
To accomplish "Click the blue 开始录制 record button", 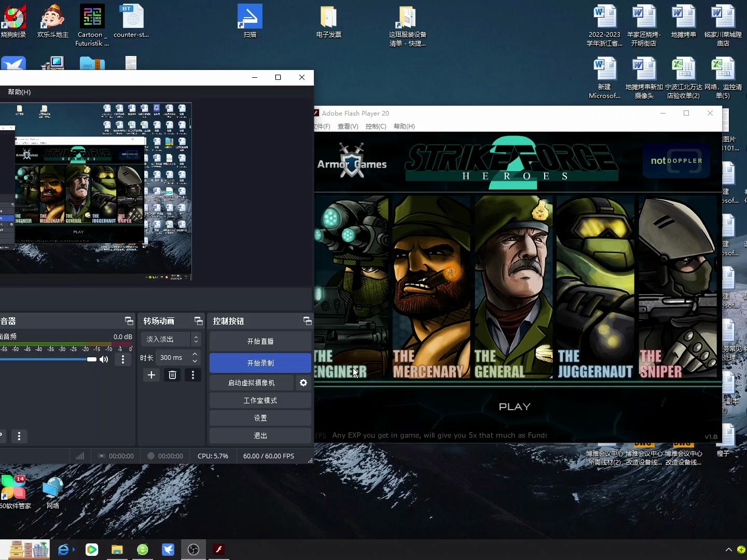I will point(260,363).
